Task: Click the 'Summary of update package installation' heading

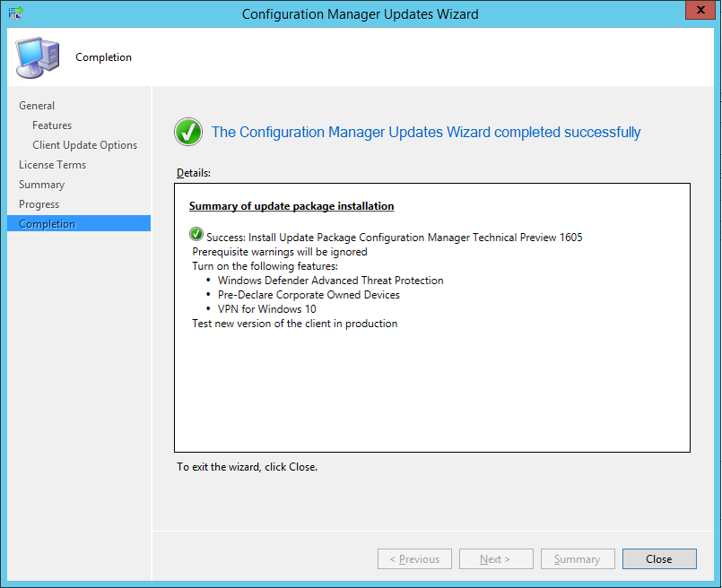Action: pos(291,206)
